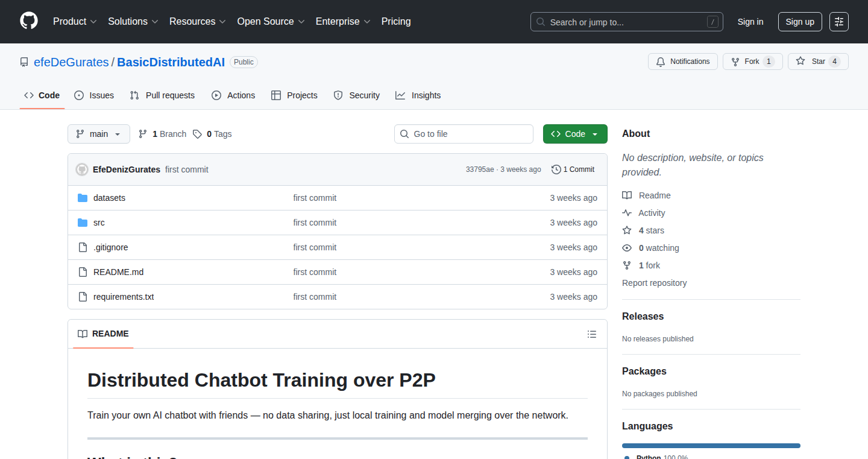Open the Activity link
This screenshot has height=459, width=868.
coord(644,213)
